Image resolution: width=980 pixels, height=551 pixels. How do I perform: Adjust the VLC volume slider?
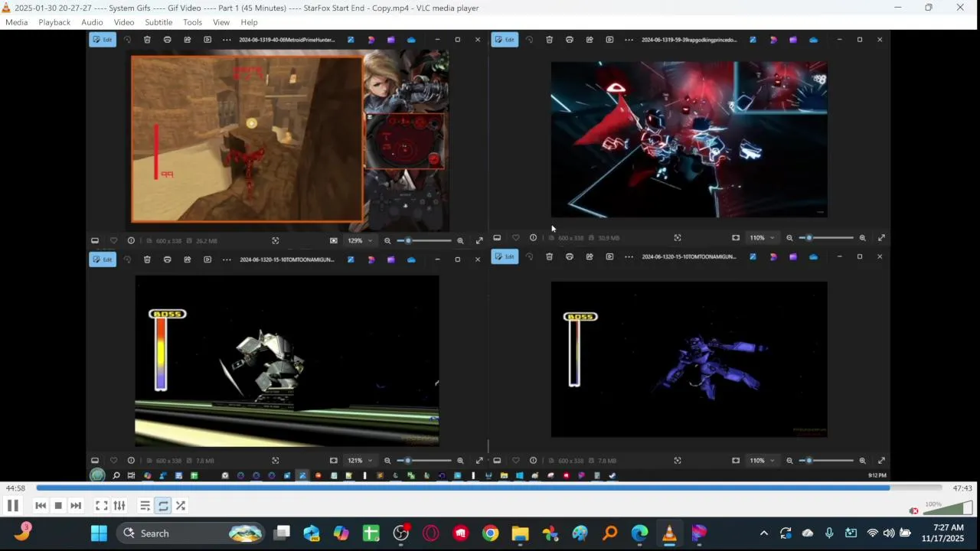(x=948, y=507)
